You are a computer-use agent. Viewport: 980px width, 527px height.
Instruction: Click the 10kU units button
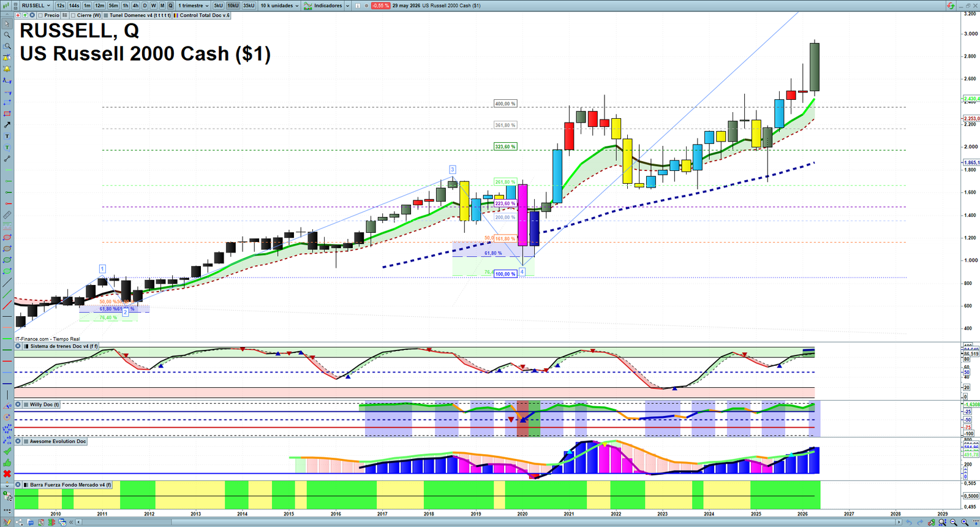point(233,6)
